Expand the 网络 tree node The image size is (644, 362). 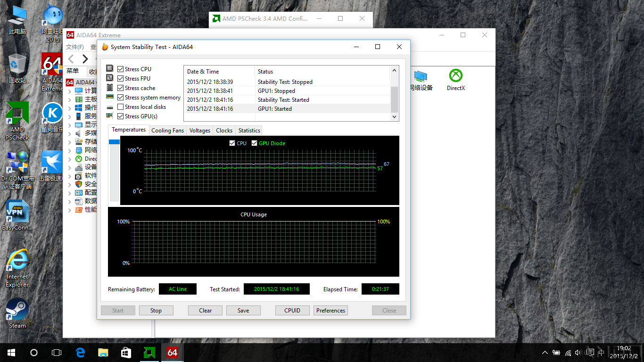70,150
